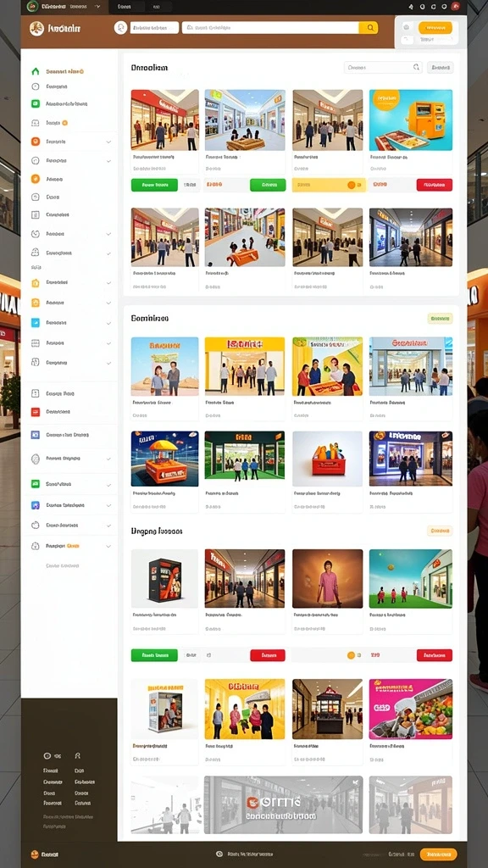The width and height of the screenshot is (488, 868).
Task: Select the light-blue square sidebar icon
Action: tap(36, 322)
